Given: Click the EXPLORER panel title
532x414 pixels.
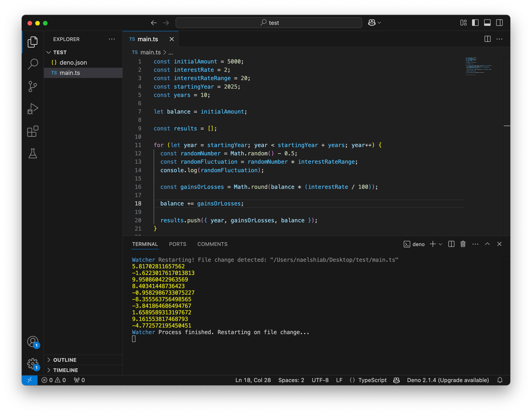Looking at the screenshot, I should 66,39.
